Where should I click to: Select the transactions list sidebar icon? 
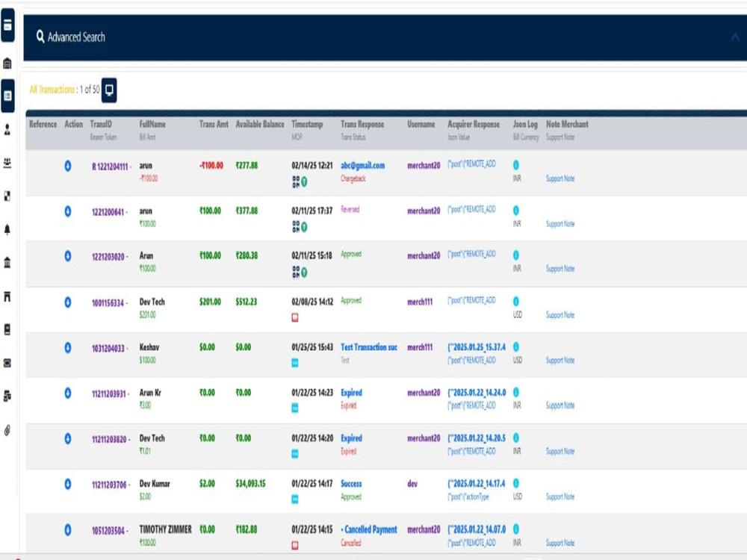pyautogui.click(x=7, y=96)
